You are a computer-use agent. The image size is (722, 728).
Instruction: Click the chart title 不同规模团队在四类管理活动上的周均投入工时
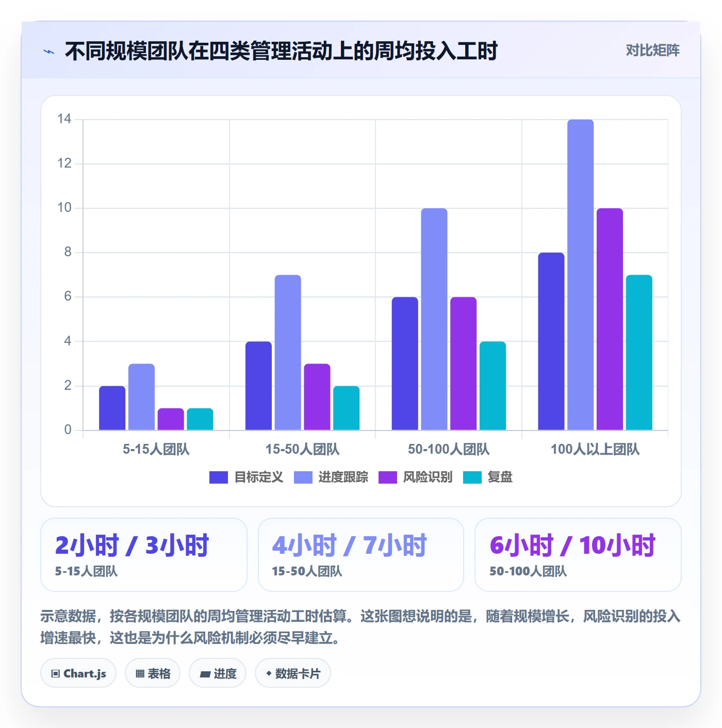coord(281,51)
